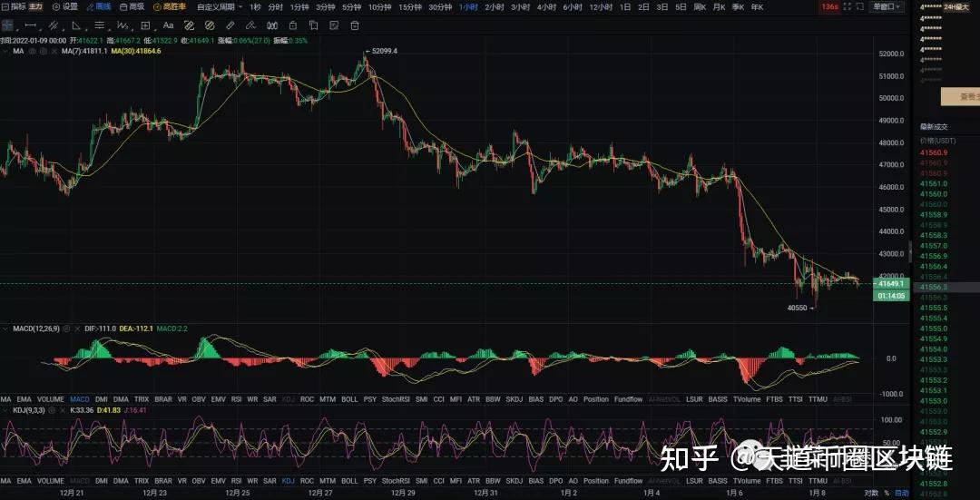This screenshot has width=980, height=500.
Task: Select BOLL in the MACD pane row
Action: [x=349, y=398]
